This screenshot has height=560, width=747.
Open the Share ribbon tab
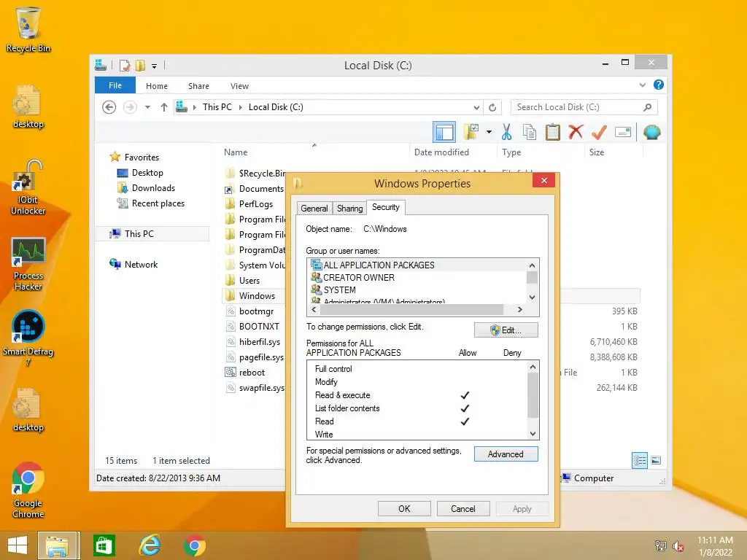click(198, 86)
